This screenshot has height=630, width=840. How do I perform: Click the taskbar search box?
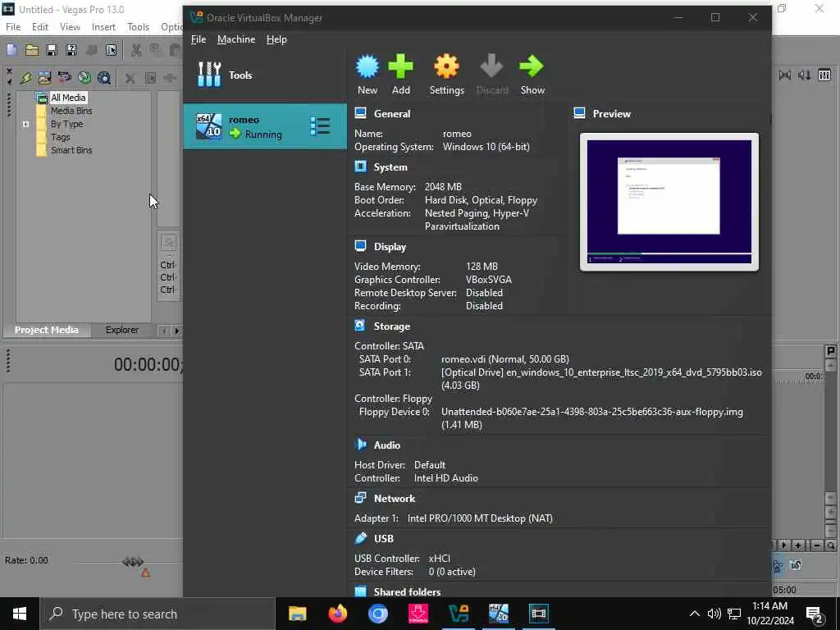point(157,614)
